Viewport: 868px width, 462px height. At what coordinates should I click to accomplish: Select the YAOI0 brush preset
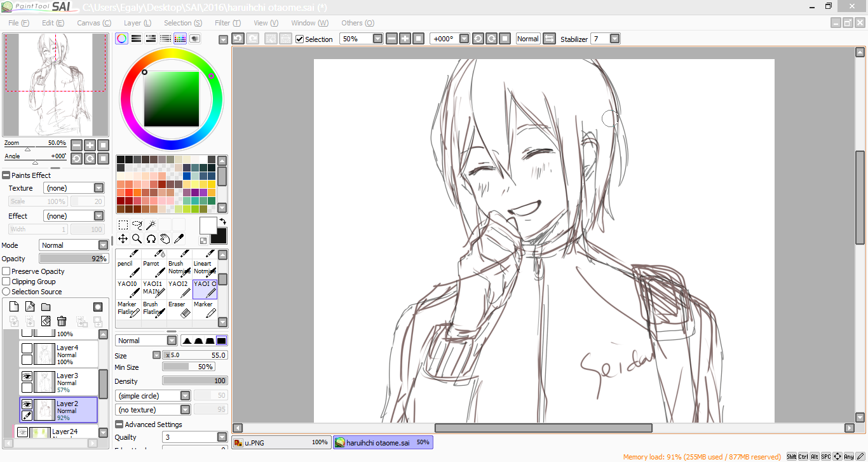pyautogui.click(x=128, y=289)
